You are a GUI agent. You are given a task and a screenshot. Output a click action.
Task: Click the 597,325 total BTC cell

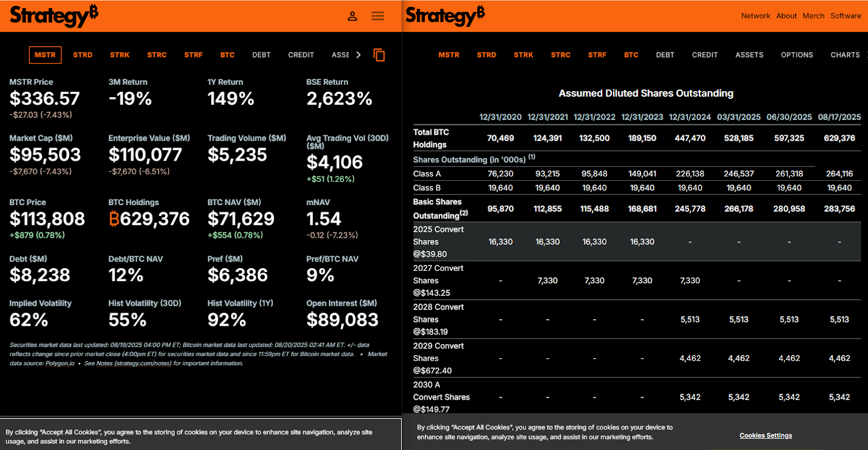[x=789, y=138]
